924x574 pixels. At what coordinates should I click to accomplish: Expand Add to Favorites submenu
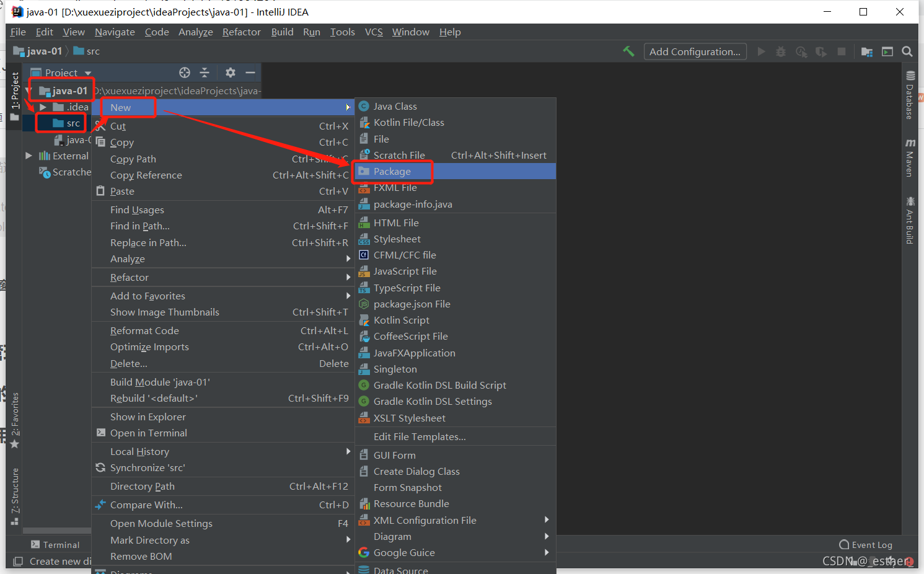[x=223, y=296]
